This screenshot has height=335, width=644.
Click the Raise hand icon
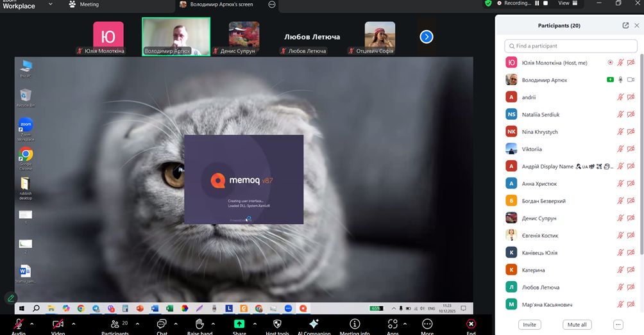(199, 324)
